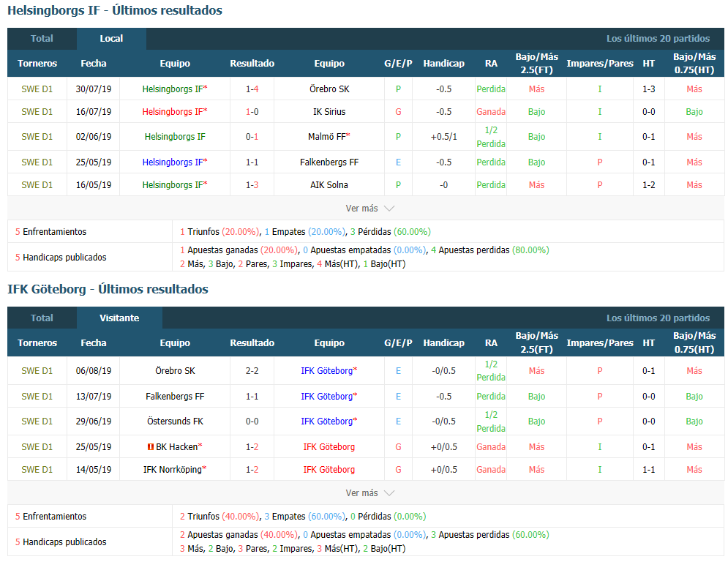This screenshot has width=728, height=562.
Task: Click the 1-1 half-time score in IFK Norrköping row
Action: (x=648, y=470)
